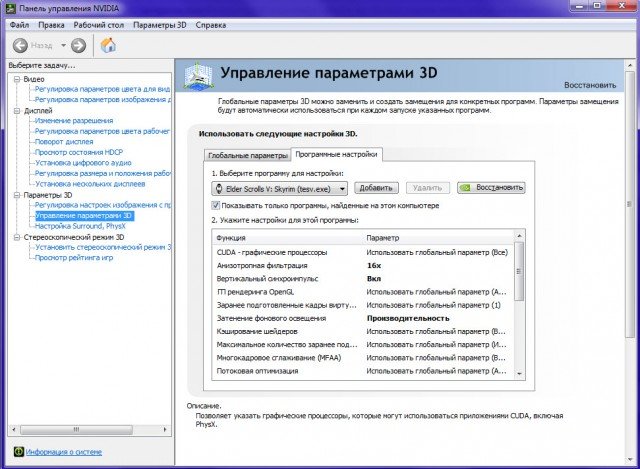
Task: Select Настройка Surround, PhysX
Action: [80, 226]
